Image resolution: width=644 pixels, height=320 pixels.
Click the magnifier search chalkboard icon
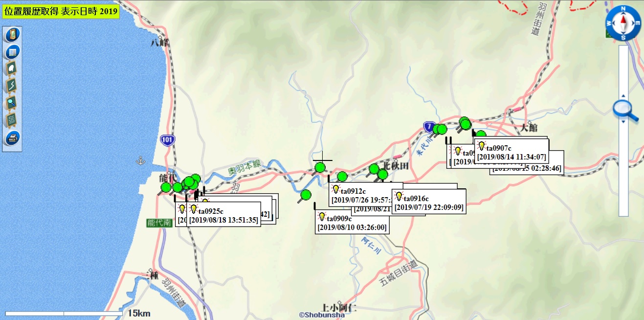point(12,103)
